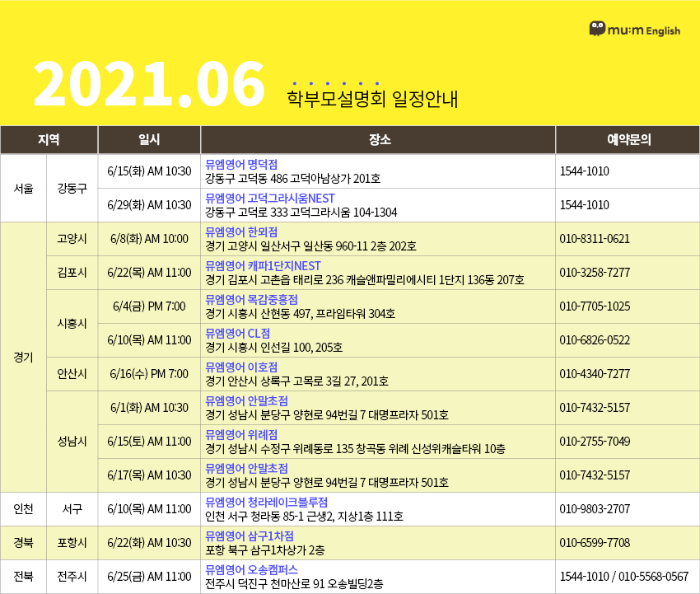Select the 전북 region cell
Image resolution: width=700 pixels, height=594 pixels.
pyautogui.click(x=23, y=577)
